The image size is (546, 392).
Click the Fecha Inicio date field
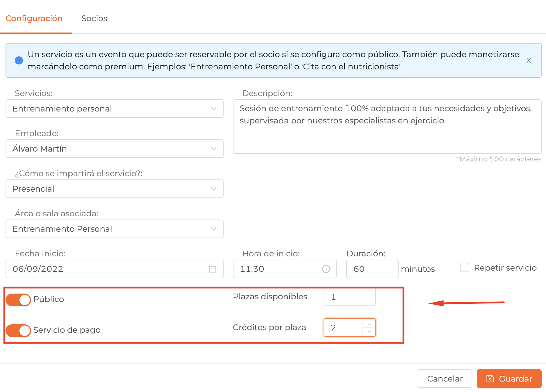[115, 269]
